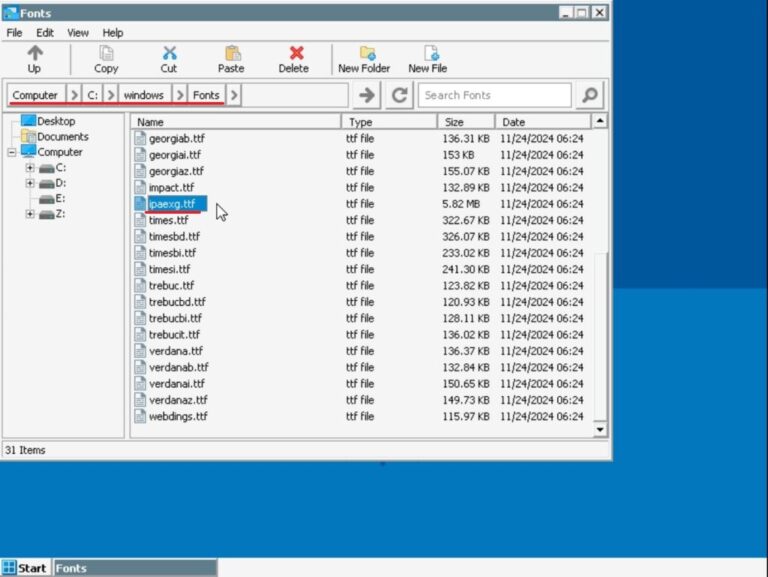Click the red Delete icon
The width and height of the screenshot is (768, 577).
tap(294, 54)
